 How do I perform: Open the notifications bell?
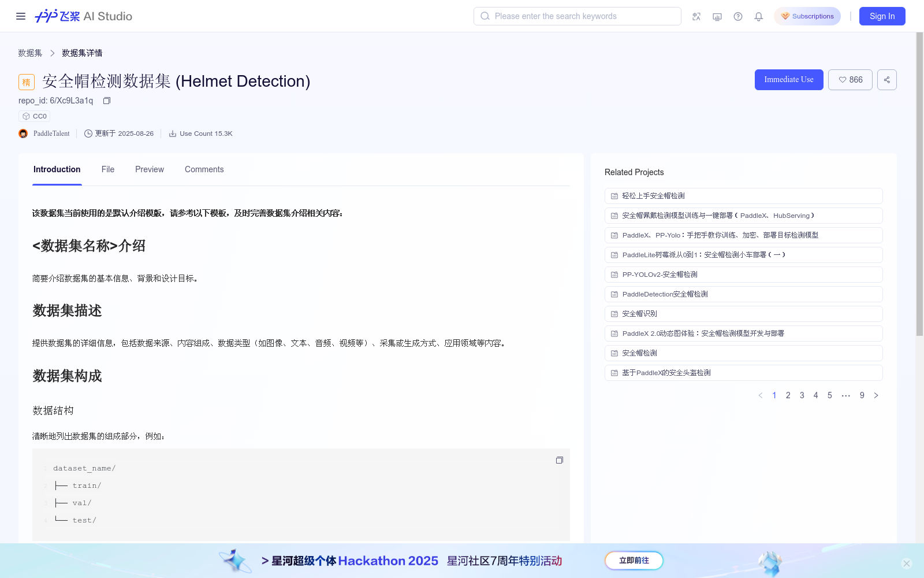(759, 16)
